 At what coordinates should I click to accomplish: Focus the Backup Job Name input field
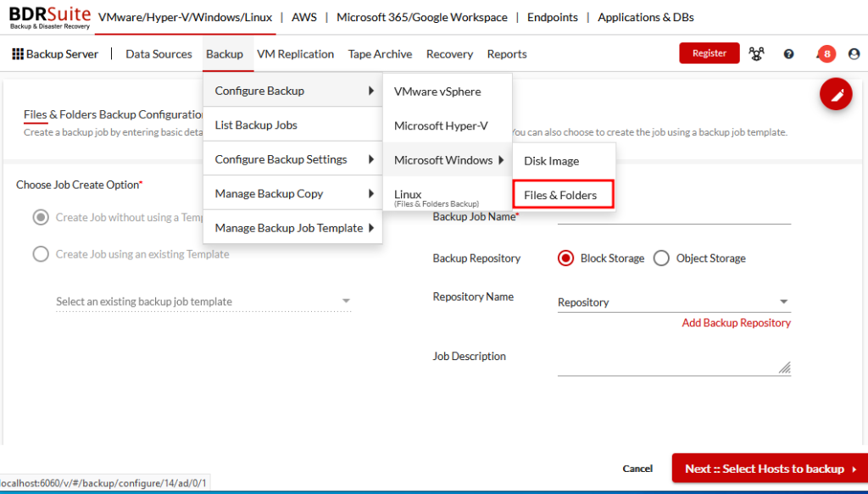[x=674, y=216]
